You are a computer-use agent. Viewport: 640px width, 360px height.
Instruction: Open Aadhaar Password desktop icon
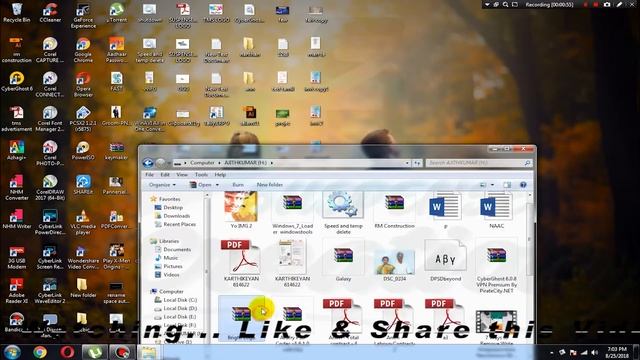point(116,50)
